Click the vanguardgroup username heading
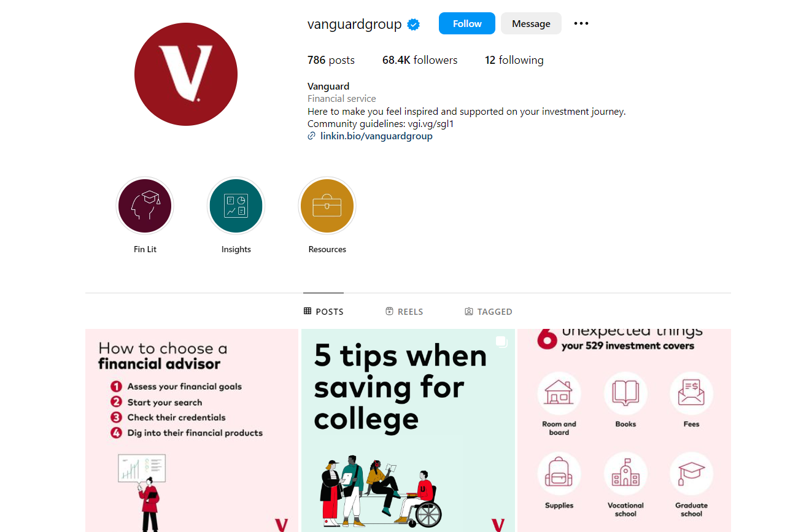809x532 pixels. (x=355, y=25)
